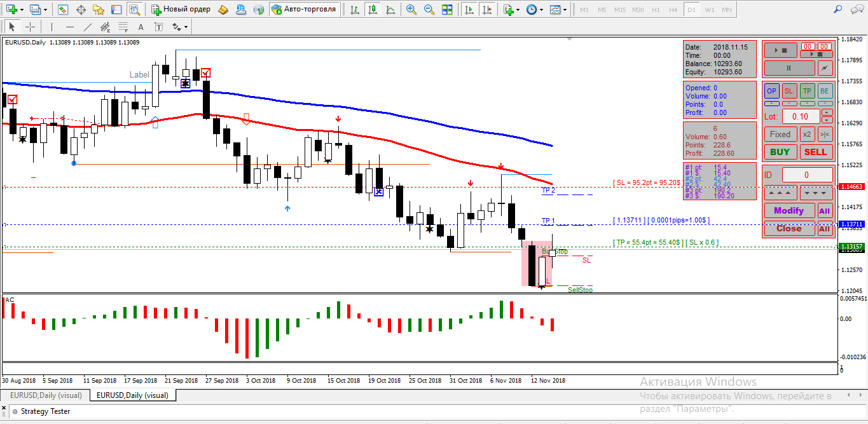Open the chart templates icon
This screenshot has height=424, width=868.
click(x=555, y=10)
